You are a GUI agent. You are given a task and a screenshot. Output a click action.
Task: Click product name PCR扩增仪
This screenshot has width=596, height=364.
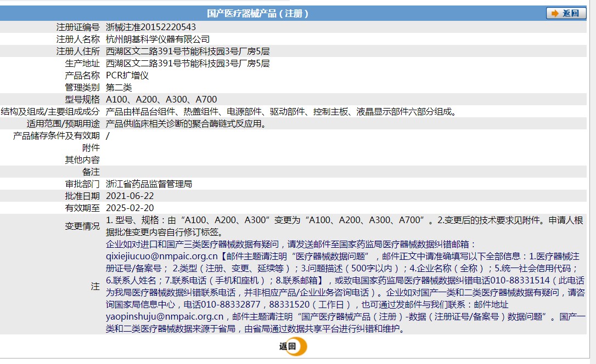[x=127, y=75]
